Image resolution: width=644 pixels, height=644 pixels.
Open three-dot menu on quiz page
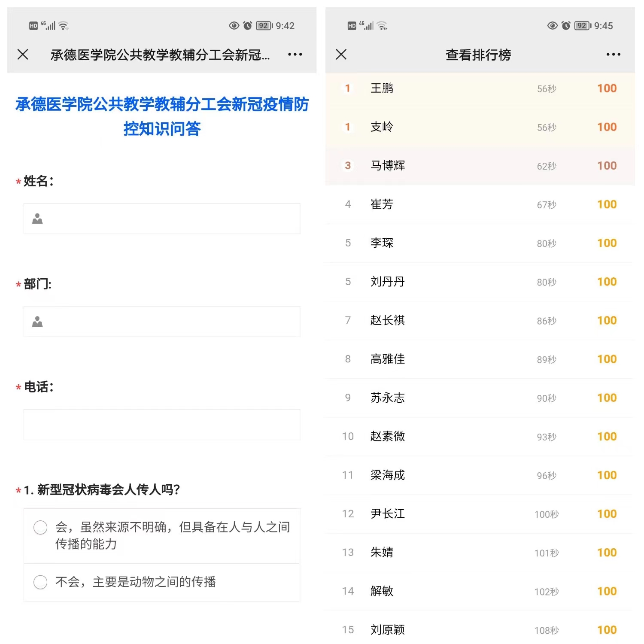point(295,55)
